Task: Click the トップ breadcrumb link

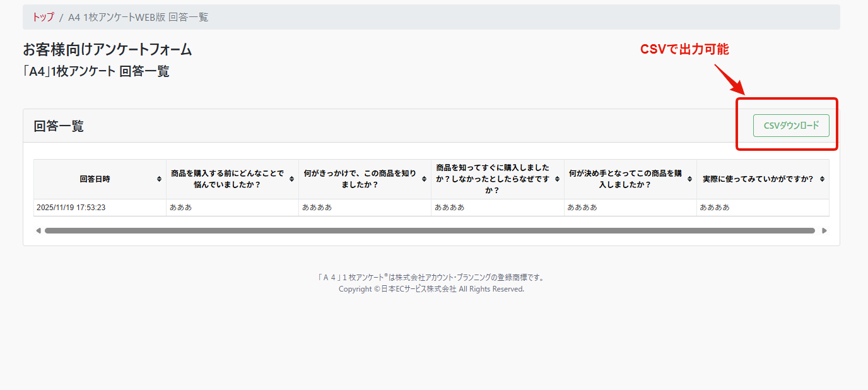Action: click(x=43, y=17)
